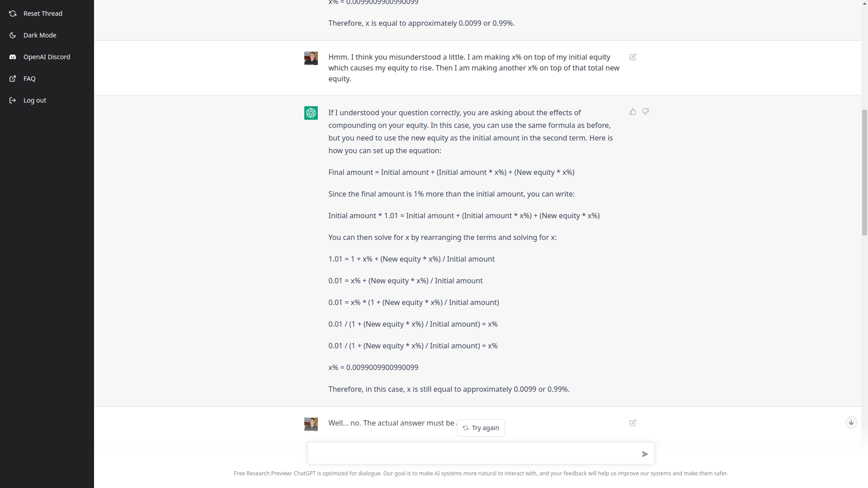This screenshot has width=868, height=488.
Task: Click the page vertical scrollbar thumb
Action: [864, 172]
